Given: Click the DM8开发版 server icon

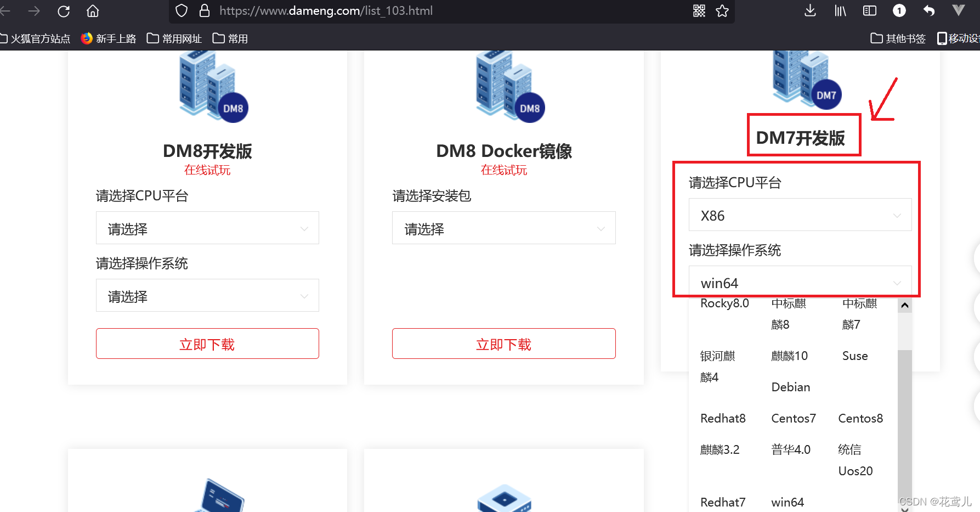Looking at the screenshot, I should (x=213, y=86).
